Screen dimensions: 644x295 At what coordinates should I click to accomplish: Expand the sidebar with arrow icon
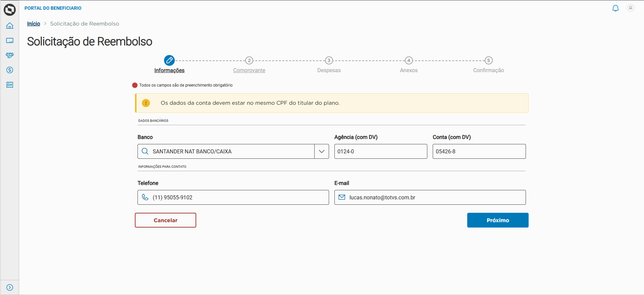point(10,287)
